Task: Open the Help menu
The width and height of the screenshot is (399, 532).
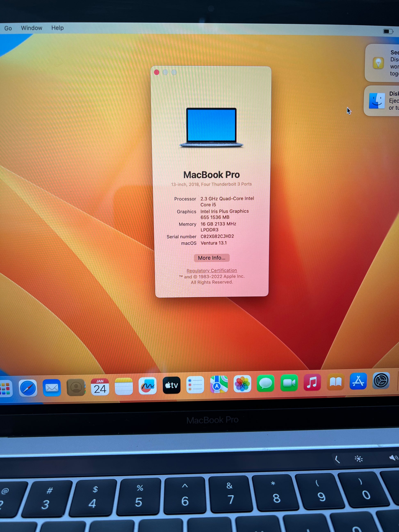Action: (57, 28)
